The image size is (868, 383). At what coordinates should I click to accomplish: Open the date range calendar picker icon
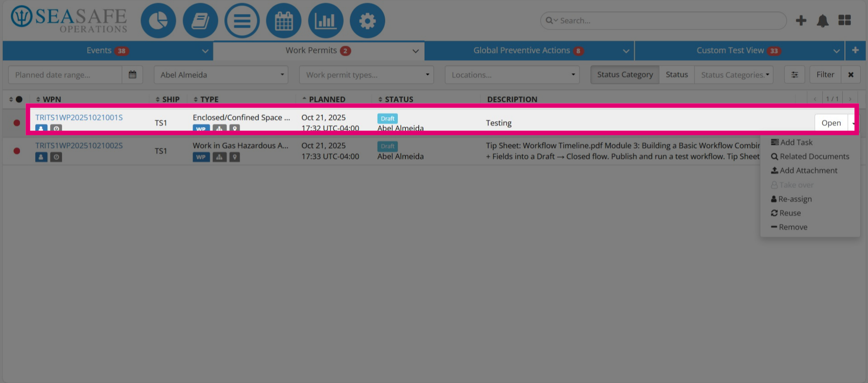click(132, 75)
